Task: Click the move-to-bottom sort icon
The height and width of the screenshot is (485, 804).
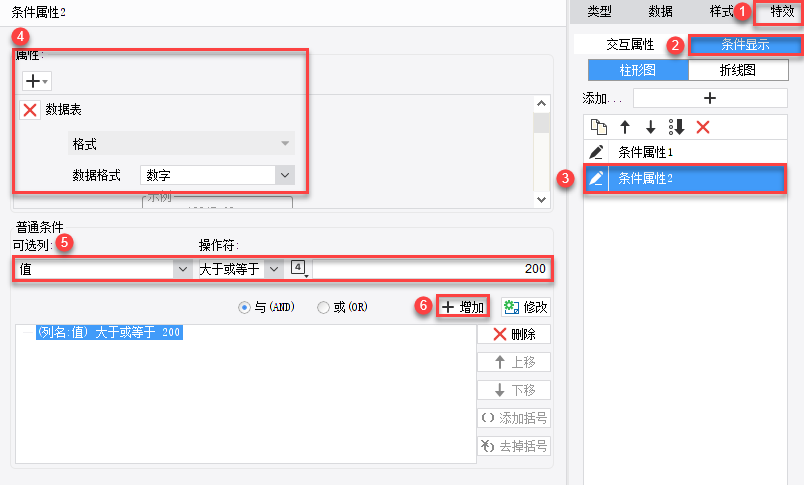Action: [x=676, y=127]
